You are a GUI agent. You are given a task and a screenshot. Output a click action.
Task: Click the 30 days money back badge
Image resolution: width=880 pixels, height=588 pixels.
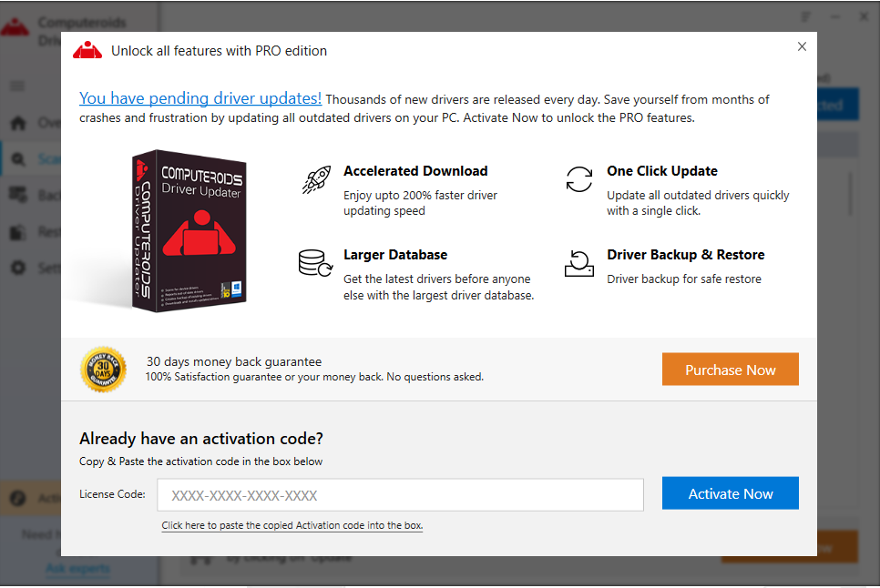[103, 370]
